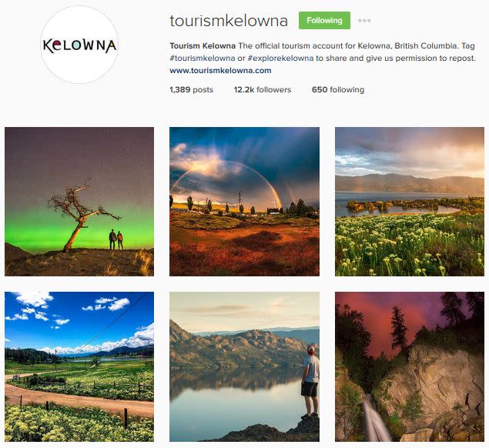The height and width of the screenshot is (448, 489).
Task: Open the lake with wildflowers photo
Action: click(x=410, y=202)
